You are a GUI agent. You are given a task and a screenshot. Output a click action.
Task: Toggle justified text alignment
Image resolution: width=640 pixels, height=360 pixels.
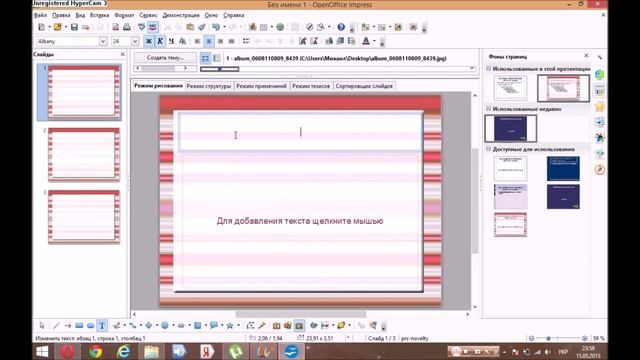(x=231, y=41)
